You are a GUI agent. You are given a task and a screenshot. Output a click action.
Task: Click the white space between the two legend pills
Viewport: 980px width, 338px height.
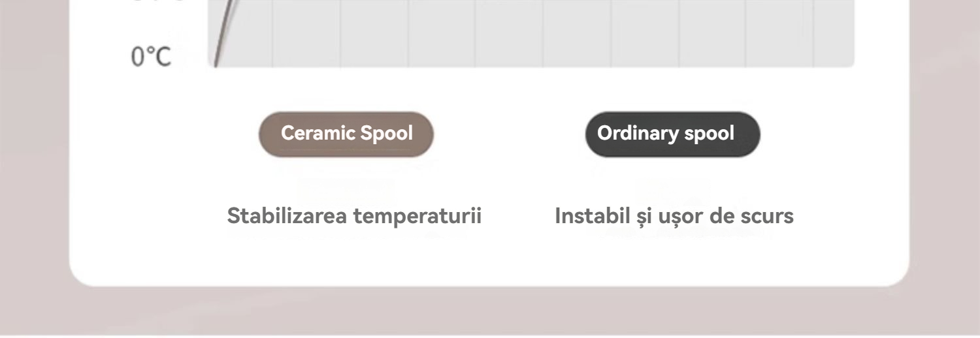coord(510,134)
